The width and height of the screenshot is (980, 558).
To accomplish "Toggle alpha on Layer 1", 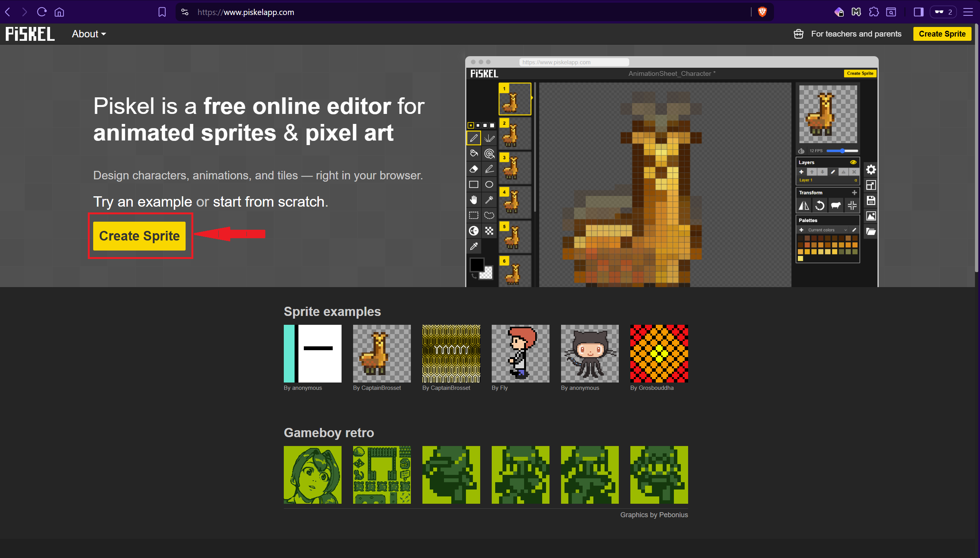I will click(856, 180).
